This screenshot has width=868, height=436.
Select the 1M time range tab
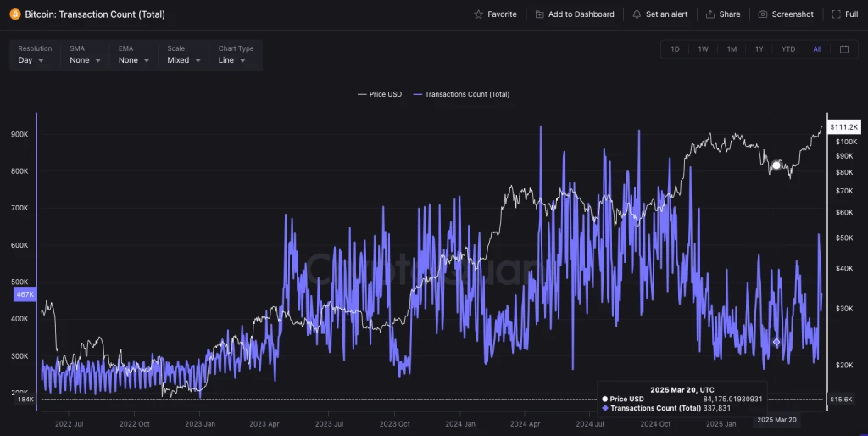pyautogui.click(x=732, y=49)
